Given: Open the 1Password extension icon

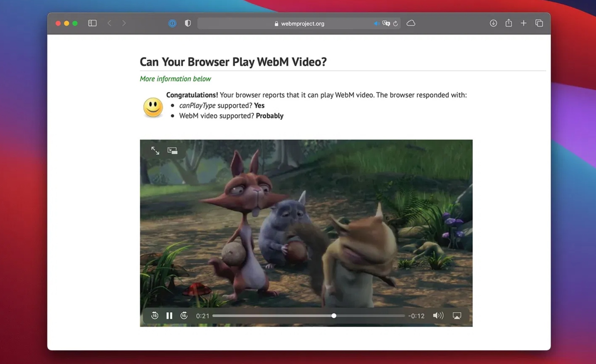Looking at the screenshot, I should (172, 23).
